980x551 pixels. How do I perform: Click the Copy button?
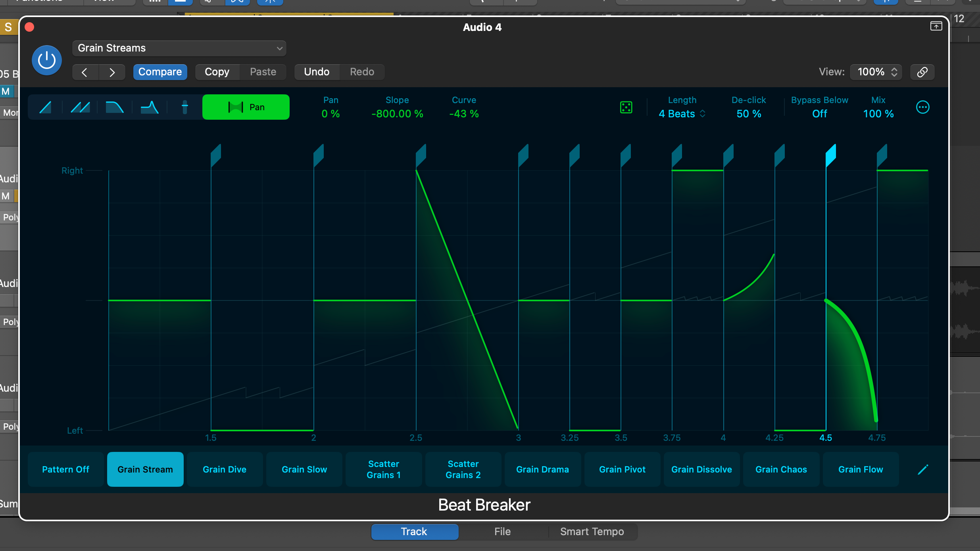point(217,72)
